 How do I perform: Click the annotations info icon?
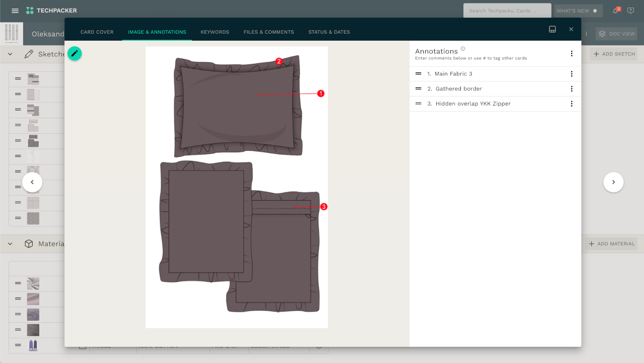click(x=463, y=49)
